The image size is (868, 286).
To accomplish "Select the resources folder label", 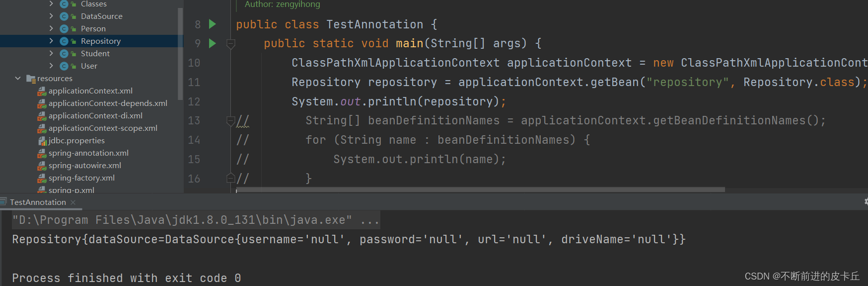I will [x=55, y=79].
